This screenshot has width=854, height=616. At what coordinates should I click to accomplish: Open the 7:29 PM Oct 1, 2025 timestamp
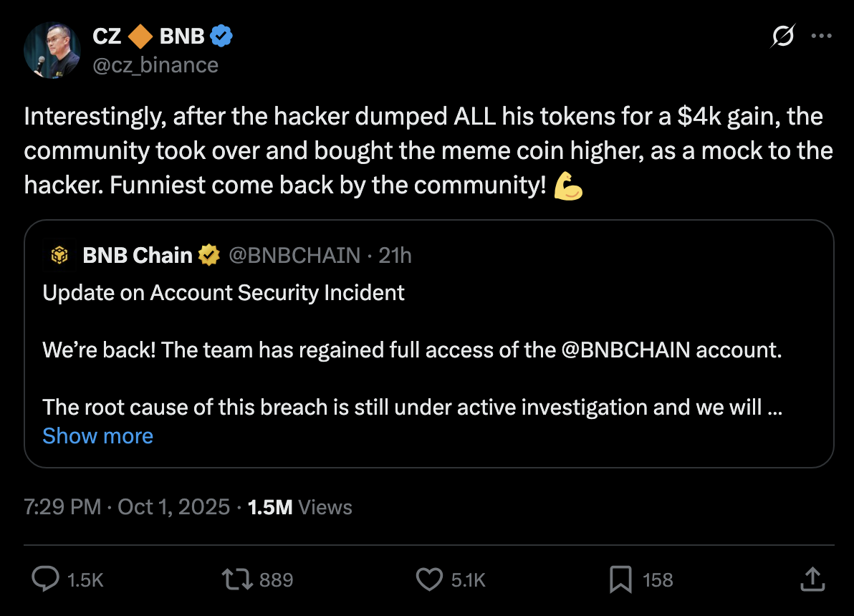tap(127, 507)
